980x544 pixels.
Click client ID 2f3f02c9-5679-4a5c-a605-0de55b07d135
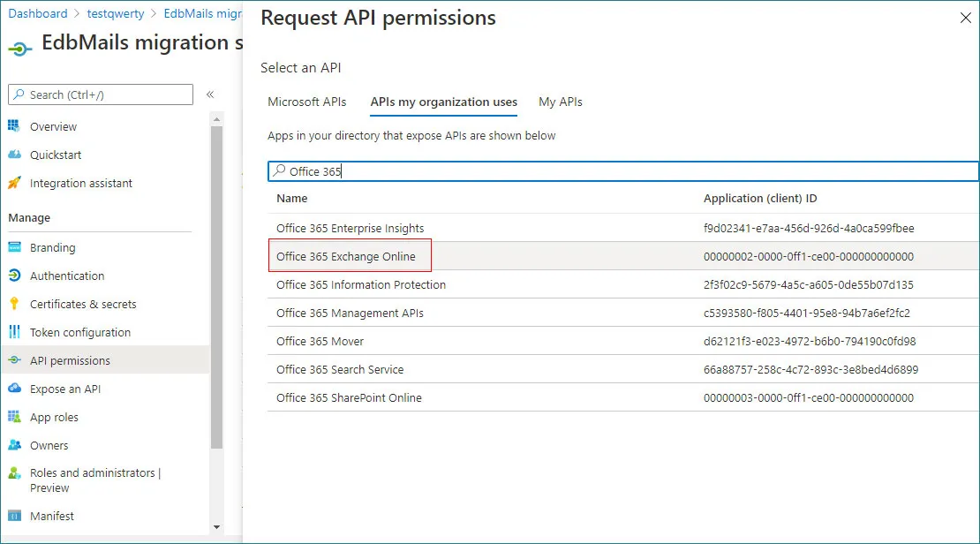point(809,284)
